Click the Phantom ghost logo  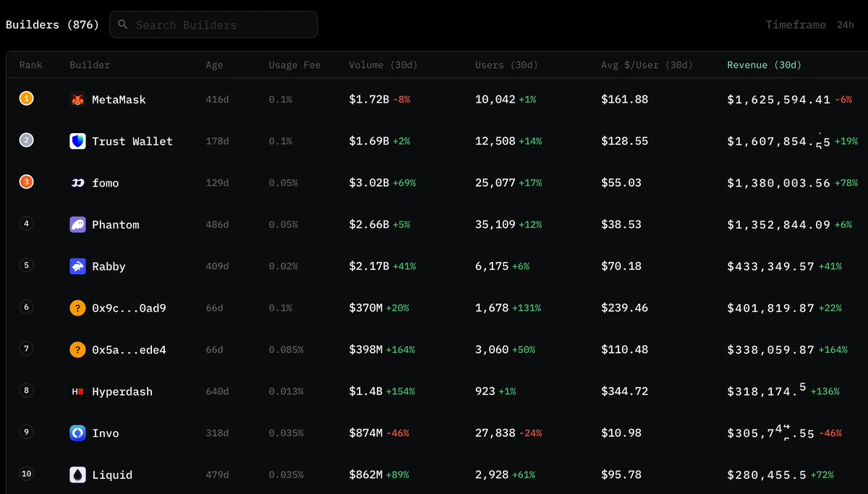[x=77, y=224]
